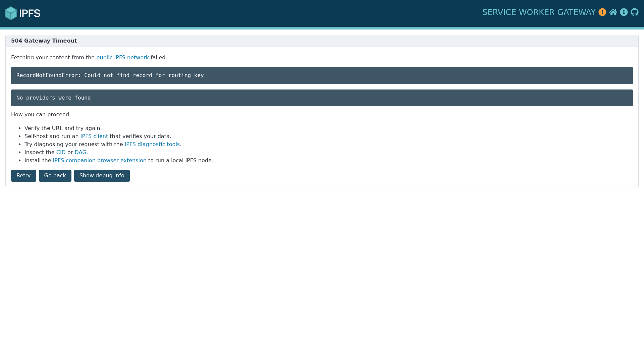Visit the GitHub icon link
This screenshot has height=362, width=644.
[x=635, y=12]
